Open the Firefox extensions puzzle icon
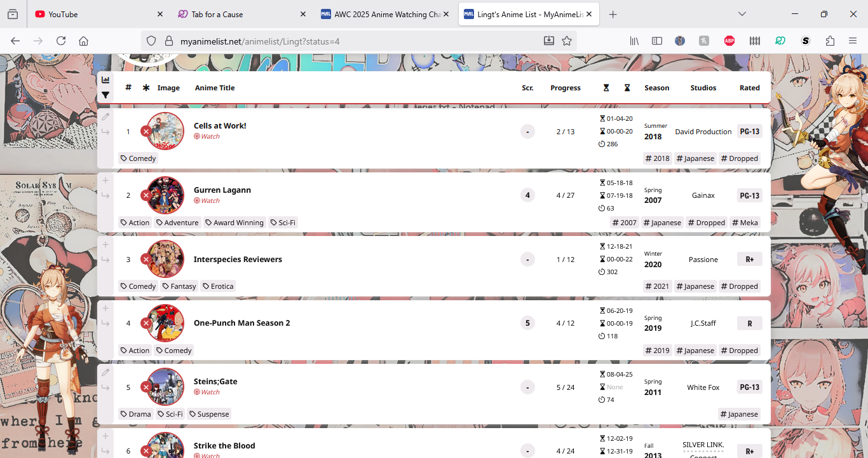 click(830, 41)
